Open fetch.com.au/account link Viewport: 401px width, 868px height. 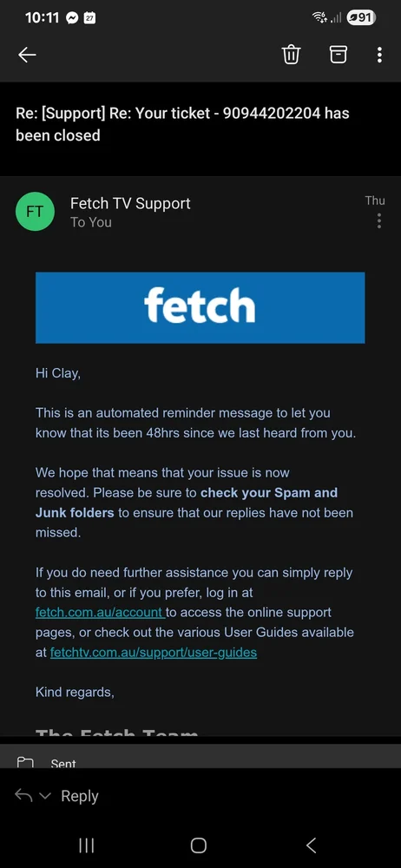(x=101, y=612)
